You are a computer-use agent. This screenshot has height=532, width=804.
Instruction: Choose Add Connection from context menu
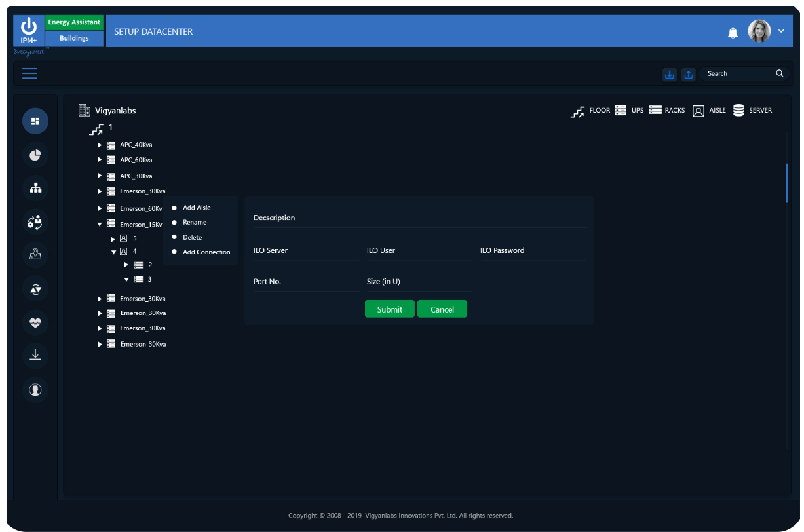click(x=206, y=252)
